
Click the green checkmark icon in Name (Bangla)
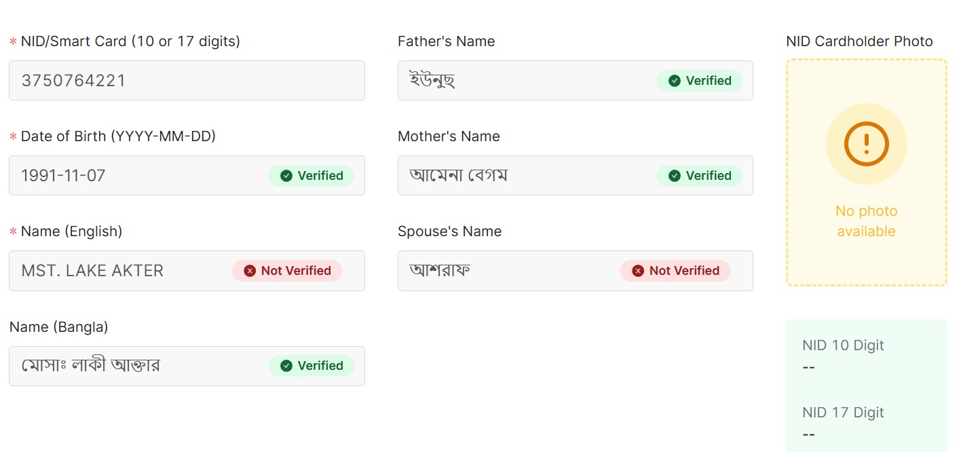click(x=286, y=366)
